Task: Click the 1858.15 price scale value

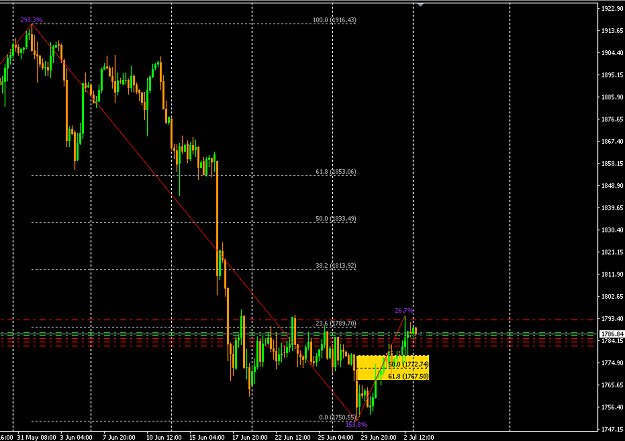Action: [612, 163]
